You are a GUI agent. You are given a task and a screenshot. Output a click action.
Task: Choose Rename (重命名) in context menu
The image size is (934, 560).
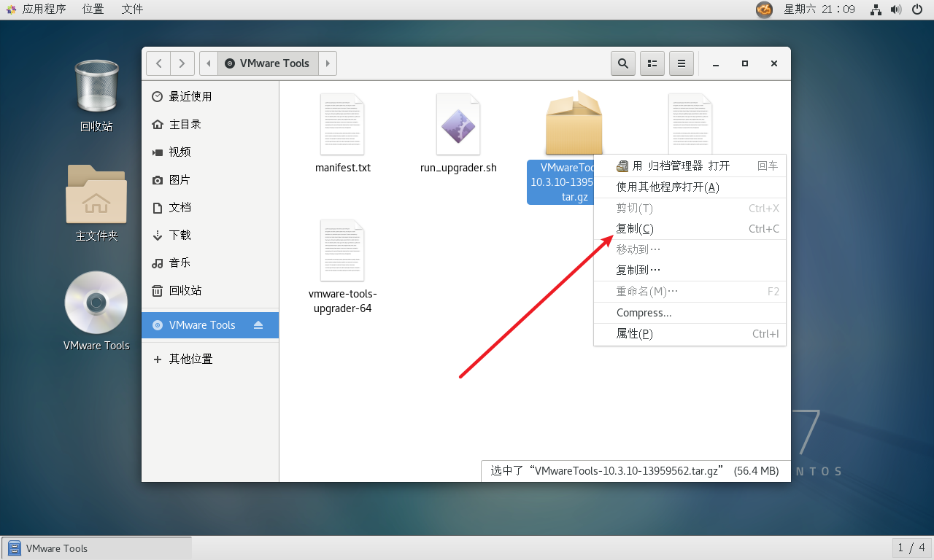[x=690, y=292]
